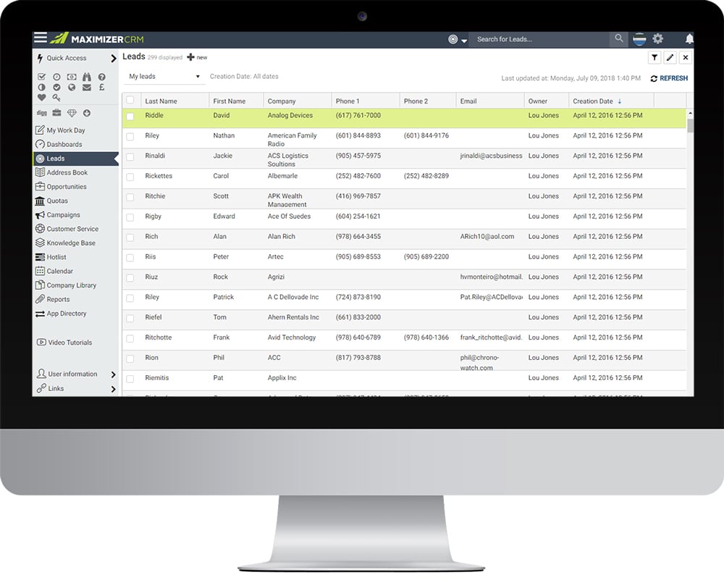Open the Address Book
The width and height of the screenshot is (724, 588).
coord(67,172)
